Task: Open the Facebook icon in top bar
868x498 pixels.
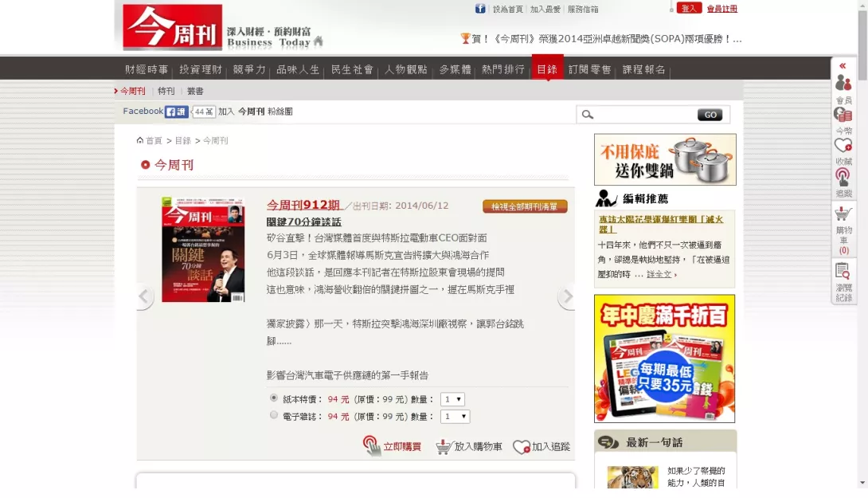Action: pos(480,8)
